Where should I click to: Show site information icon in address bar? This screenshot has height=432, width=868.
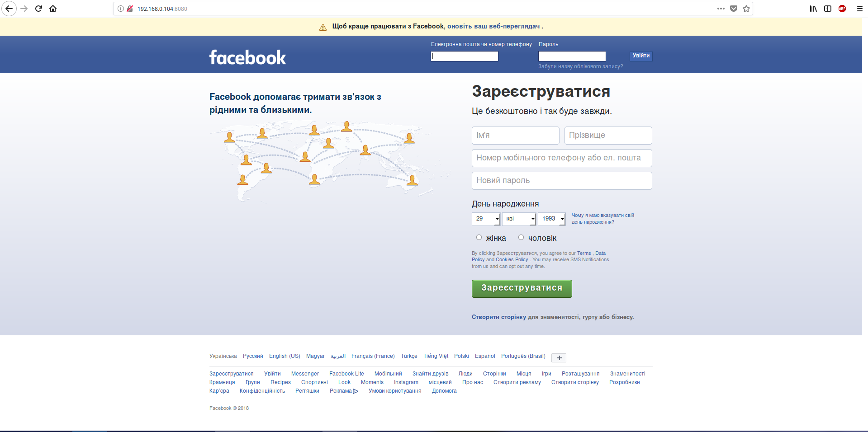click(x=121, y=9)
